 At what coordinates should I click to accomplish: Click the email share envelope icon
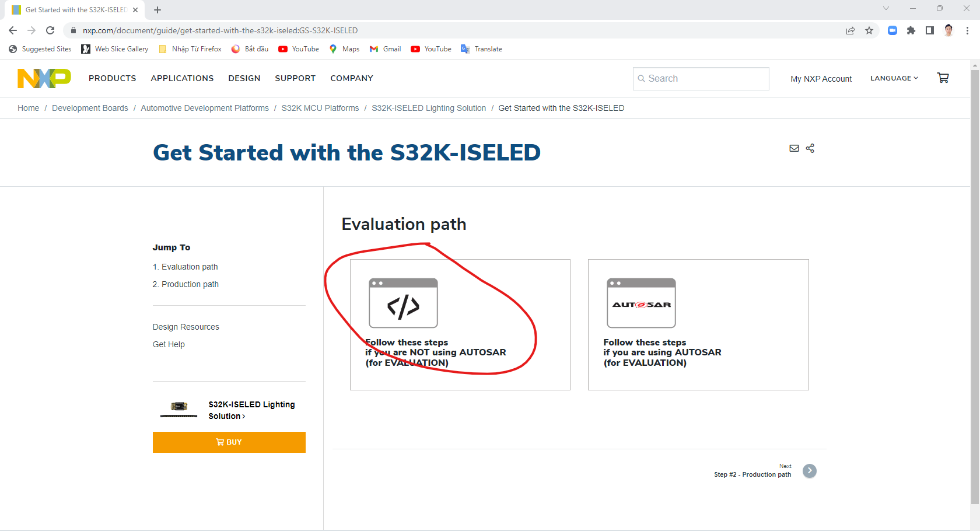(794, 148)
